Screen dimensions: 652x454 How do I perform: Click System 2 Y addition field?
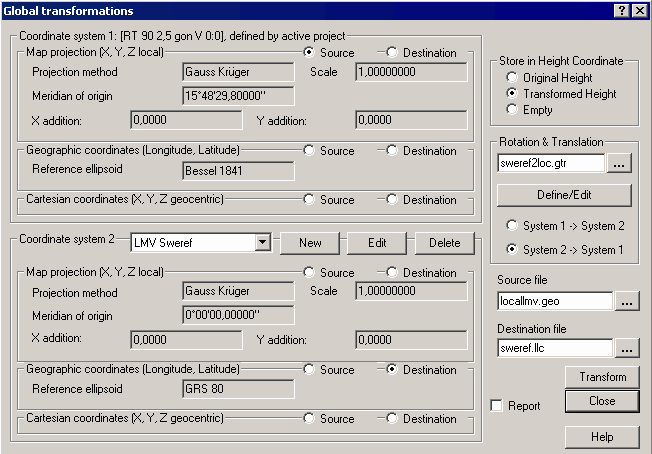click(411, 340)
